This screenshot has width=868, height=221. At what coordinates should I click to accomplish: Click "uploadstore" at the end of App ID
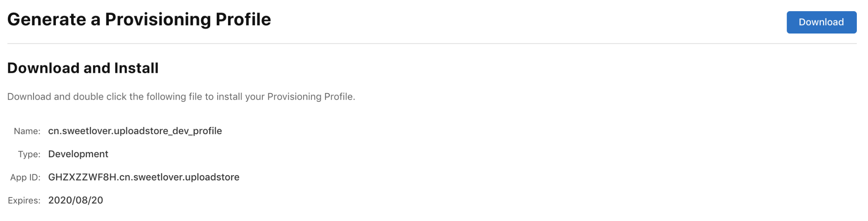tap(212, 177)
